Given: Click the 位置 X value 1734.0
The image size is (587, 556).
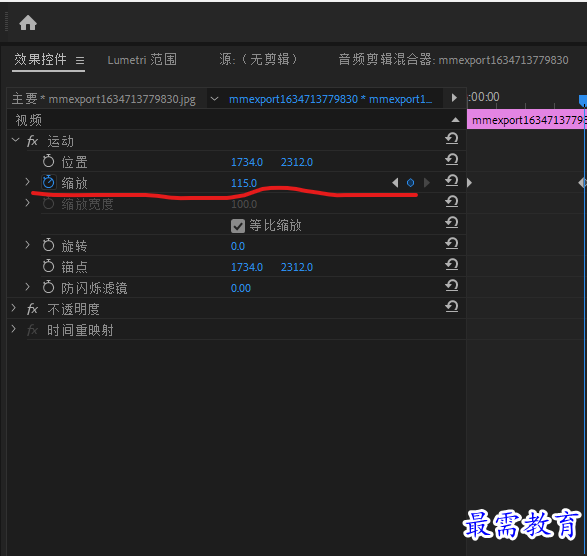Looking at the screenshot, I should pyautogui.click(x=247, y=162).
